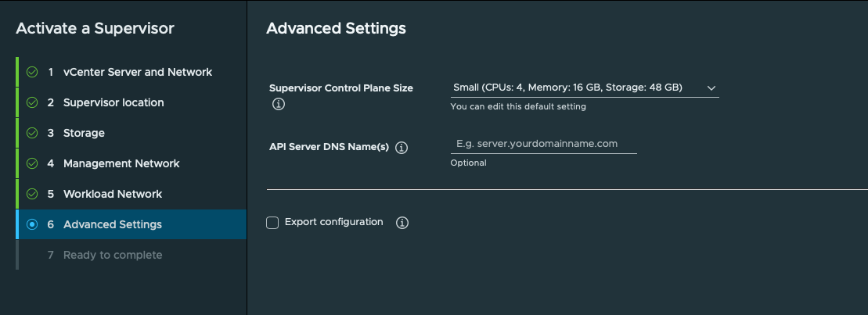Show info tooltip for API Server DNS Name(s)
This screenshot has height=315, width=868.
click(402, 148)
